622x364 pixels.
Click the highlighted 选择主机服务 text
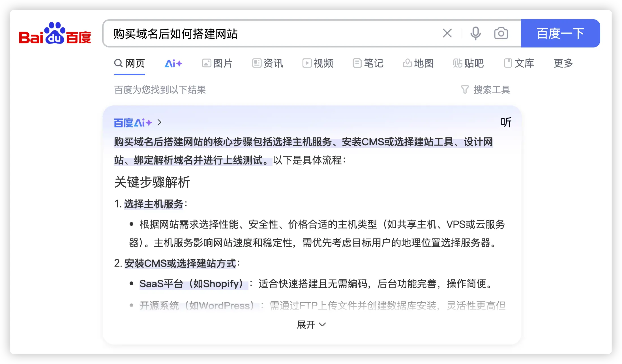[154, 204]
